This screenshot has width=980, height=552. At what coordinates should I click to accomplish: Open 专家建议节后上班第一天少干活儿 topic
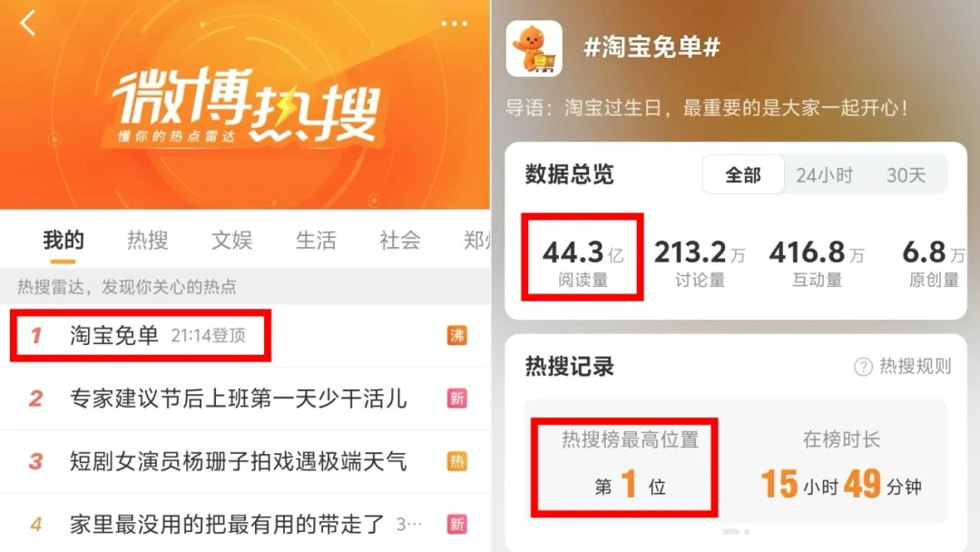pyautogui.click(x=245, y=399)
